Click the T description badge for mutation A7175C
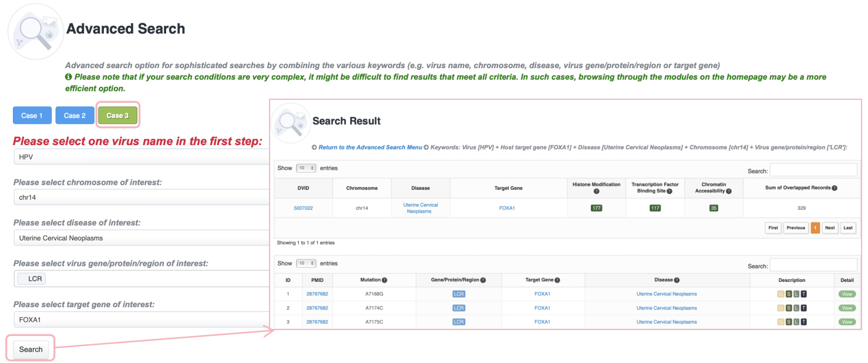The height and width of the screenshot is (363, 868). (x=803, y=322)
